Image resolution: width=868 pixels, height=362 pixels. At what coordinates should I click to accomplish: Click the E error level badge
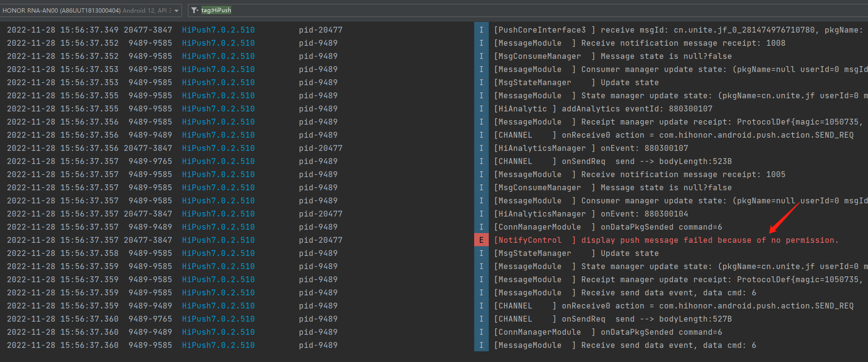(x=481, y=240)
